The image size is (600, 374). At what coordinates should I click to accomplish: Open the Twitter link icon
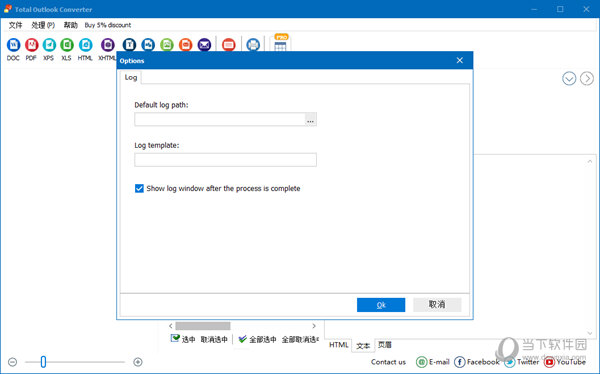coord(509,362)
